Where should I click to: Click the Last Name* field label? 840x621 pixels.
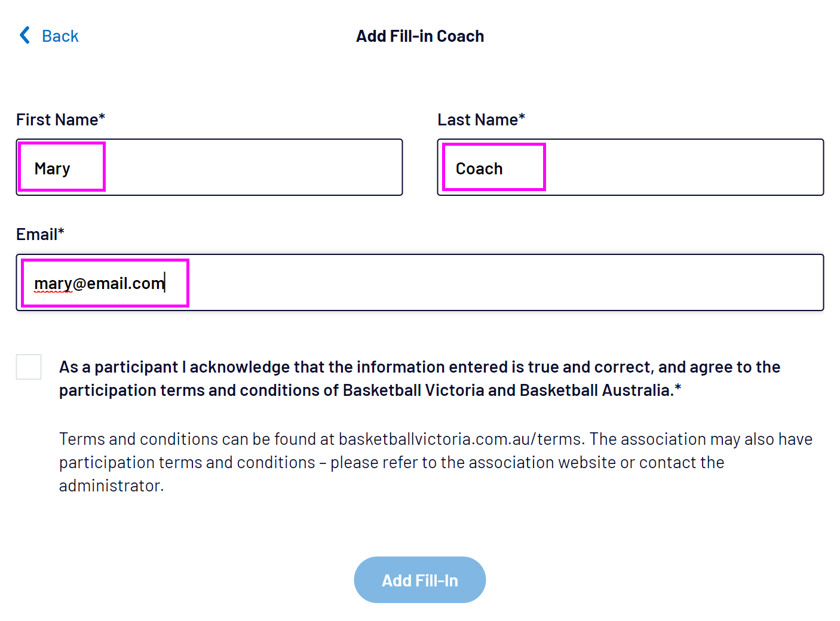tap(481, 120)
